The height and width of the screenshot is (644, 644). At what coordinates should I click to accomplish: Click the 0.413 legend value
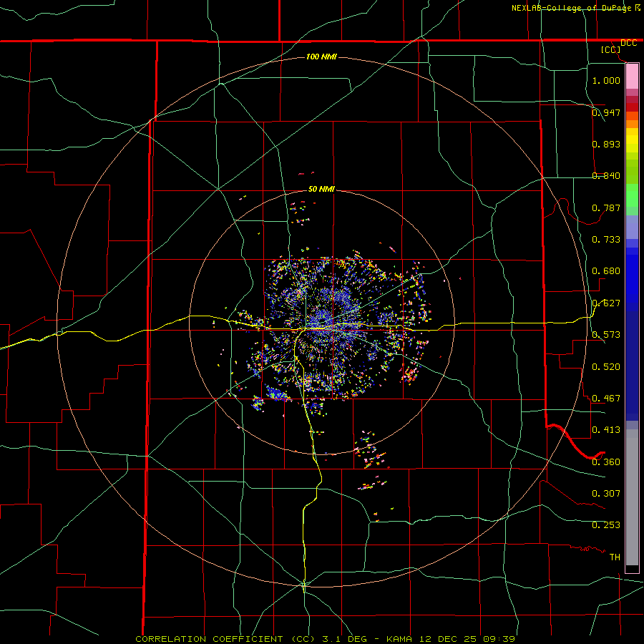606,430
